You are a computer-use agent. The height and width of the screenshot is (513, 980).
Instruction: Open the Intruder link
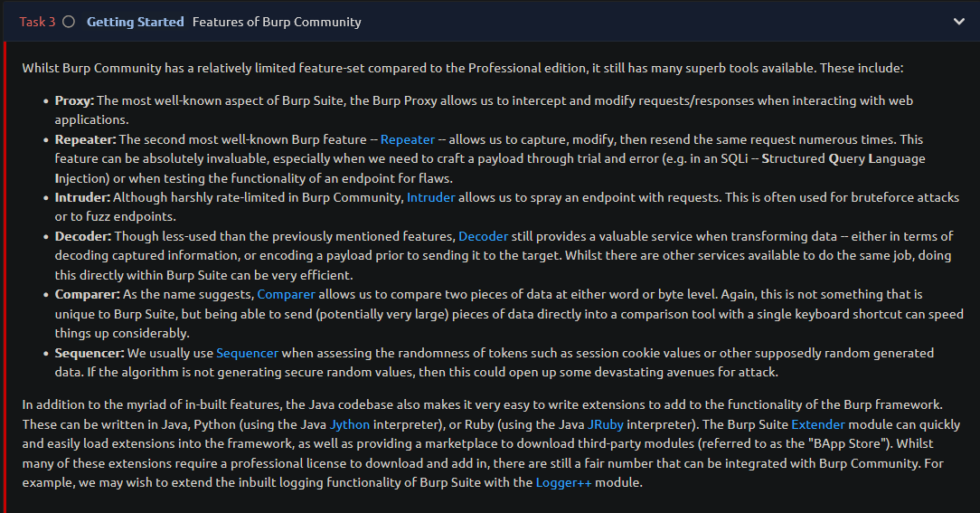click(430, 198)
